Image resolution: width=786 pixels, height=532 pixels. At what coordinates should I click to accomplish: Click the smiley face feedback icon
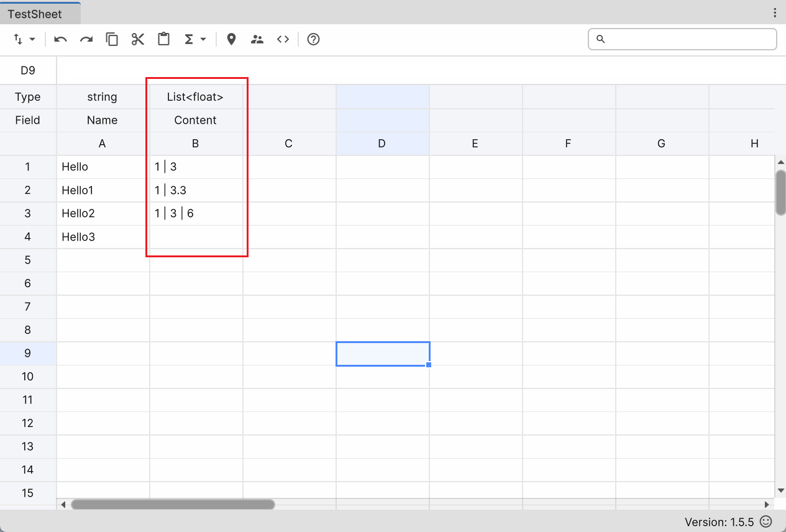(x=766, y=521)
